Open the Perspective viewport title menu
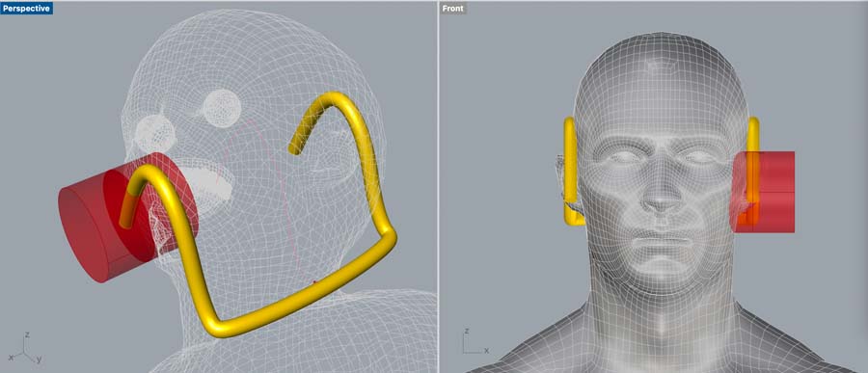Screen dimensions: 868x373 [x=27, y=9]
